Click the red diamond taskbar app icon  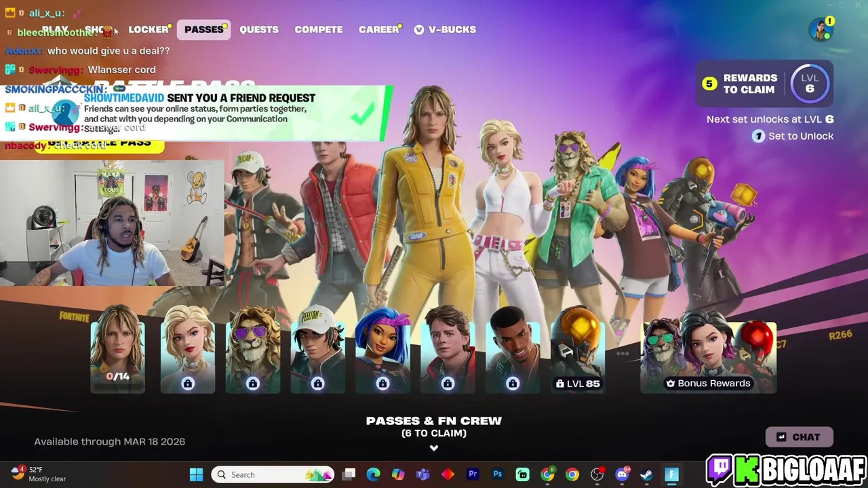448,474
